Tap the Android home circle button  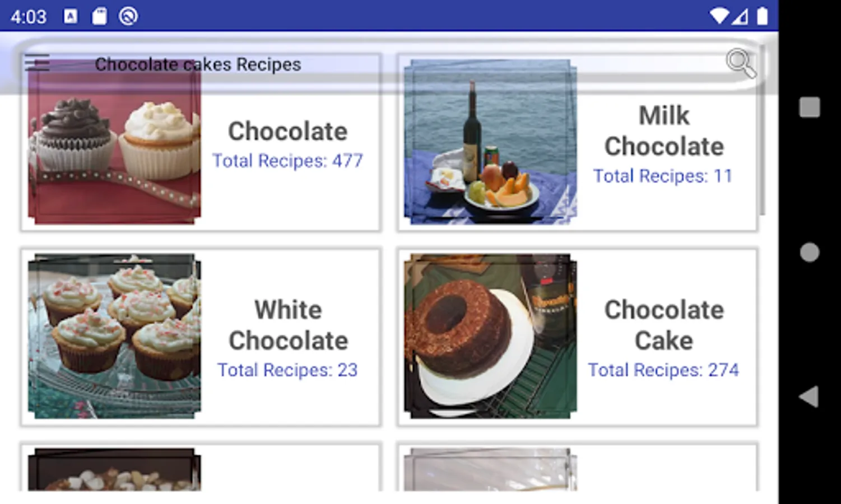pos(809,252)
